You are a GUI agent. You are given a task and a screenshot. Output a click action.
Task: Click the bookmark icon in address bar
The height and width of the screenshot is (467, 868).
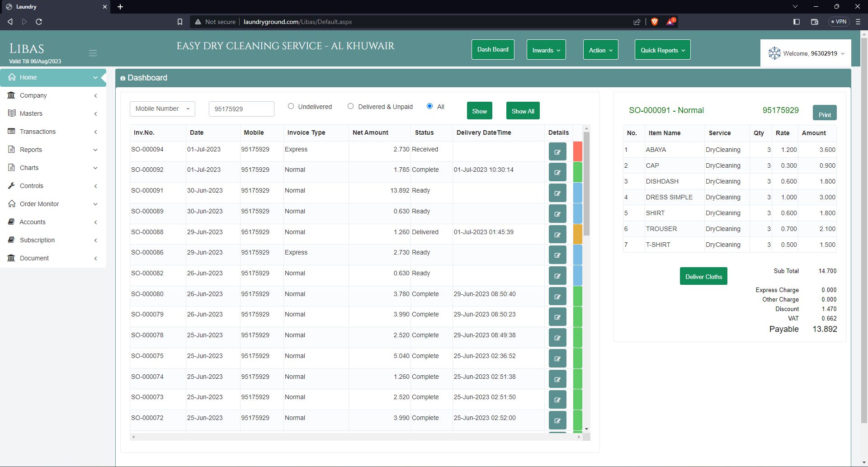[179, 22]
